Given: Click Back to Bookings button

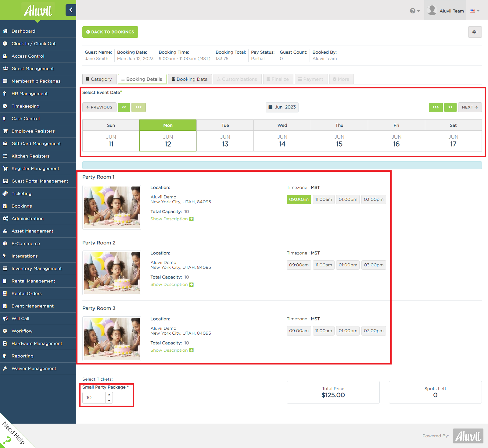Looking at the screenshot, I should (110, 32).
